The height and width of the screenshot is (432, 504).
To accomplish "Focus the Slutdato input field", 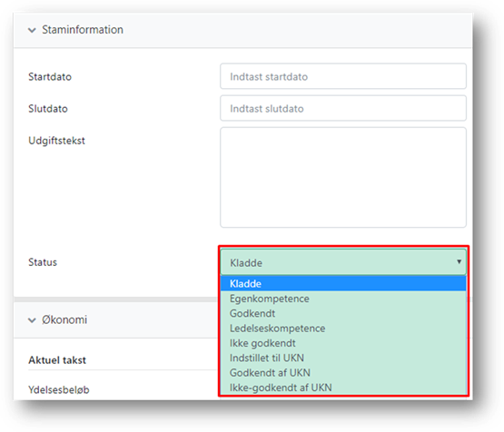I will (343, 108).
